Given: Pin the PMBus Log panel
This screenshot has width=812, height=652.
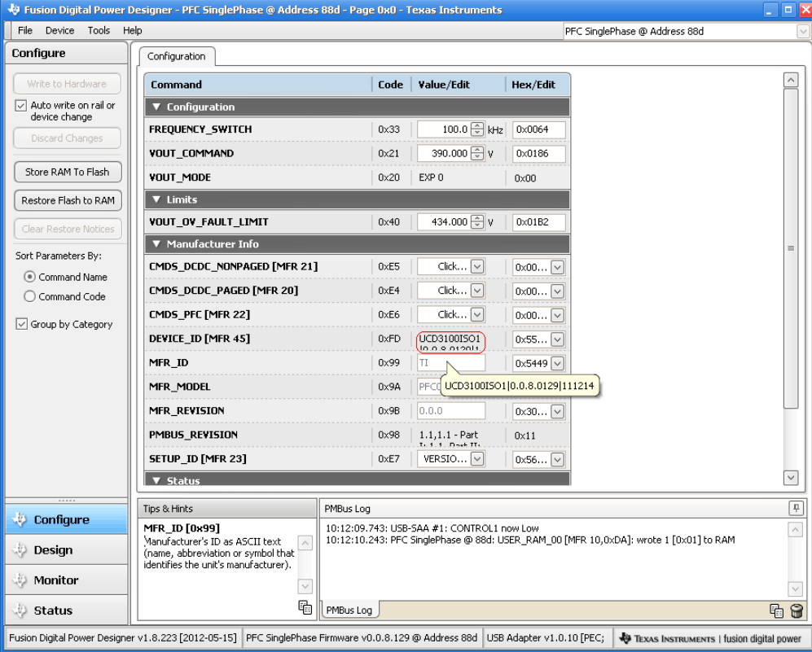Looking at the screenshot, I should [796, 508].
